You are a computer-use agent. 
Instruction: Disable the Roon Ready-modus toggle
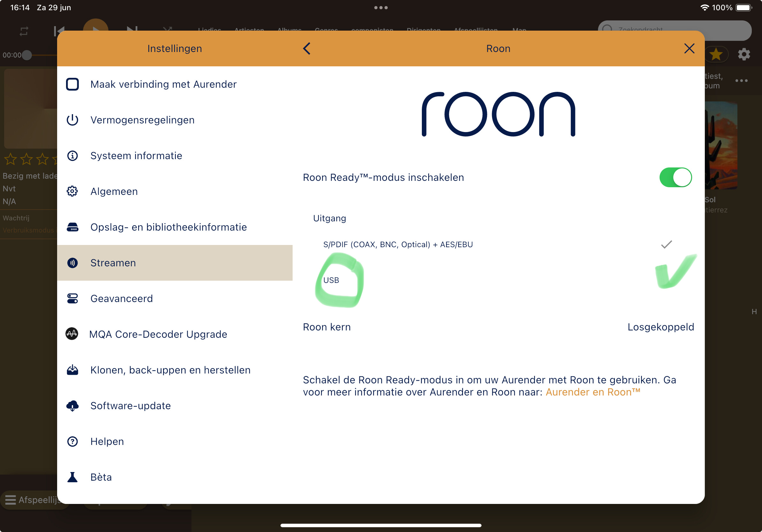pyautogui.click(x=676, y=177)
